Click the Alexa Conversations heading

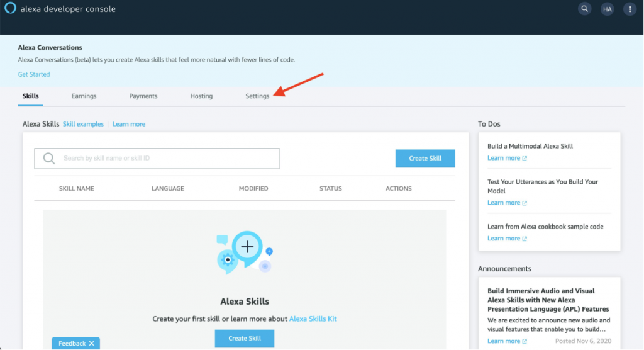pyautogui.click(x=50, y=48)
